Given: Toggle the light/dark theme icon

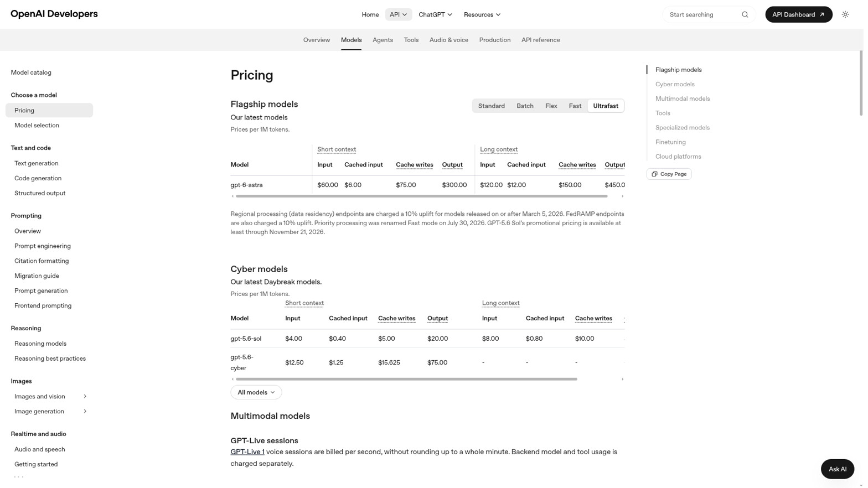Looking at the screenshot, I should (845, 14).
